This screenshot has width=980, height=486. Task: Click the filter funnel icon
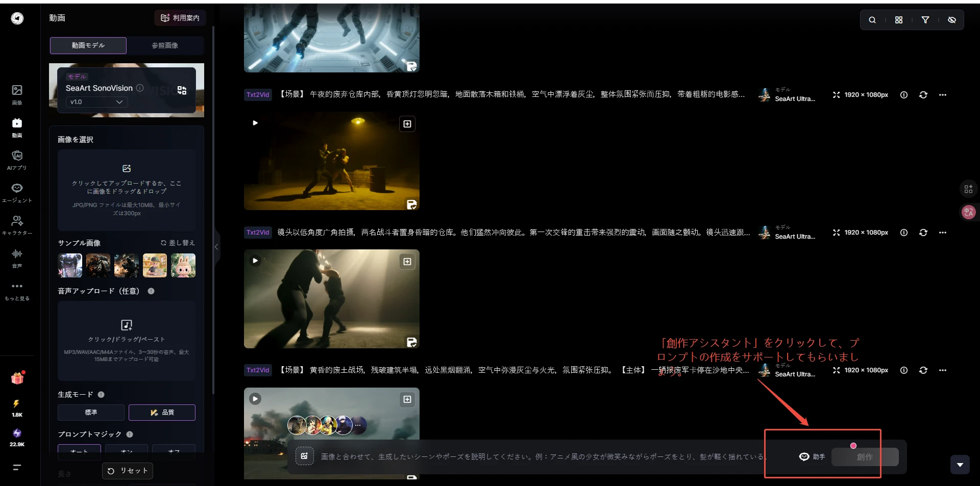(925, 20)
